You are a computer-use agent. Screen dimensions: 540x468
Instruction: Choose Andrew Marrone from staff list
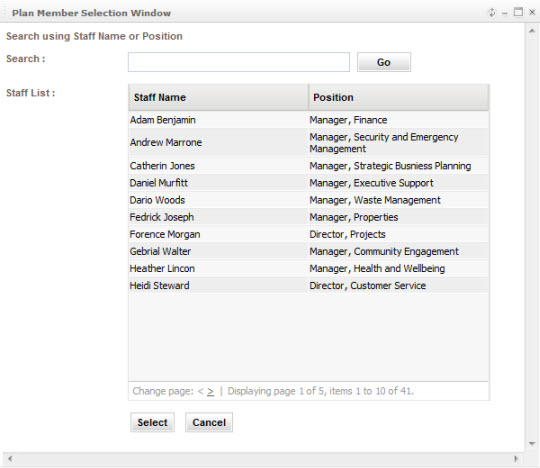click(309, 143)
